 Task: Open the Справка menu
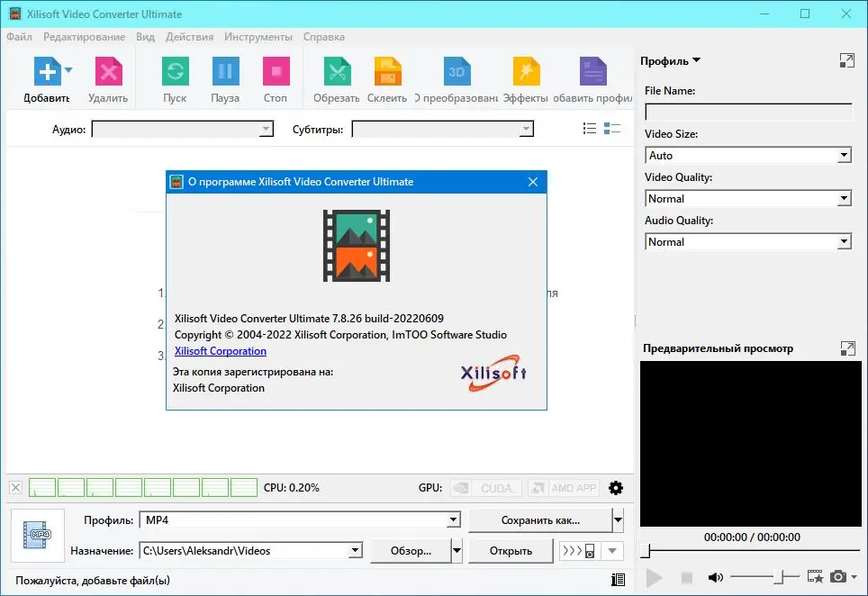point(324,37)
